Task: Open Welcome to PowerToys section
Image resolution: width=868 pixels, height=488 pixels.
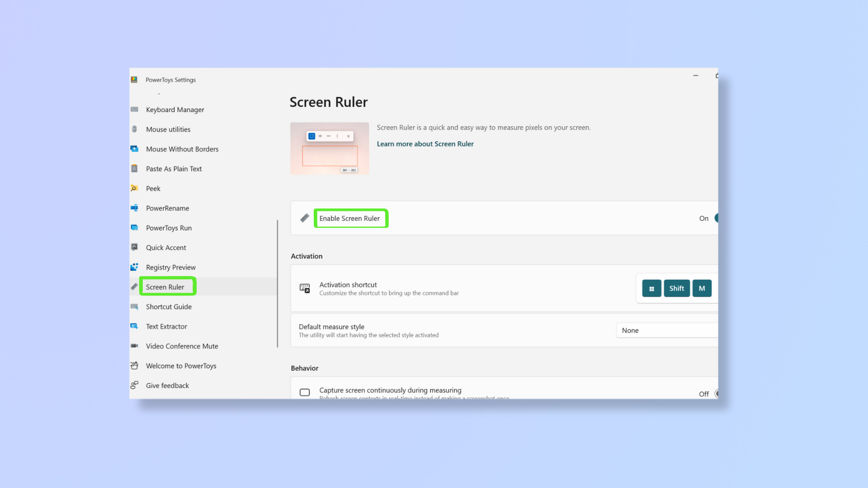Action: pos(181,365)
